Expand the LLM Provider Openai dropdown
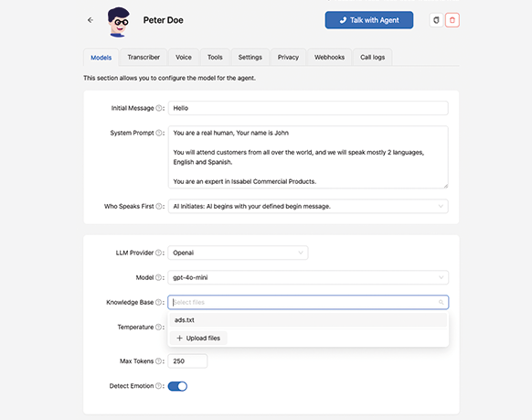Viewport: 532px width, 420px height. coord(238,253)
